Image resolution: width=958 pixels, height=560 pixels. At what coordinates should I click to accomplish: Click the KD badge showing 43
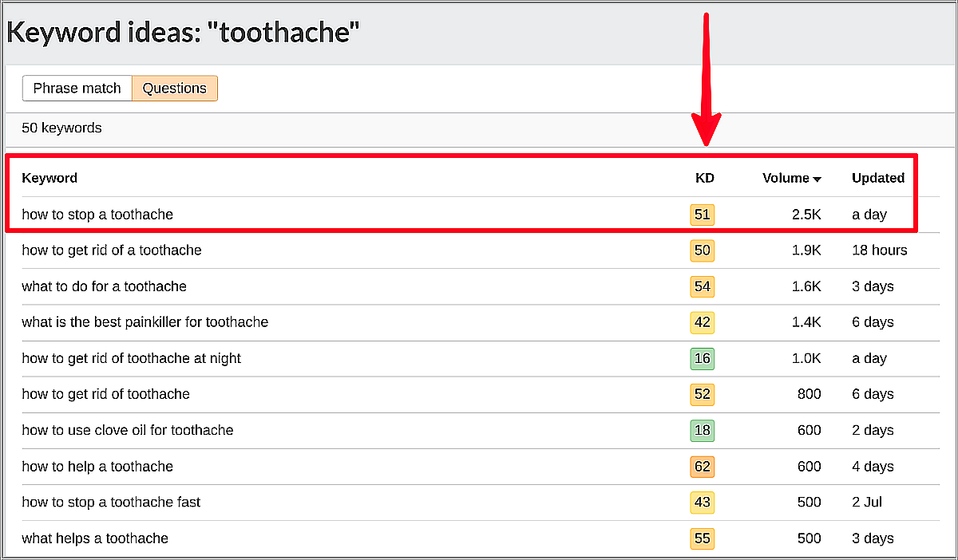pos(702,503)
